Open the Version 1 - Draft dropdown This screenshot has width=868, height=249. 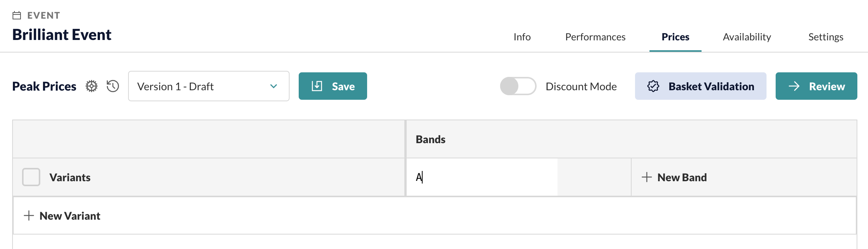pyautogui.click(x=209, y=86)
